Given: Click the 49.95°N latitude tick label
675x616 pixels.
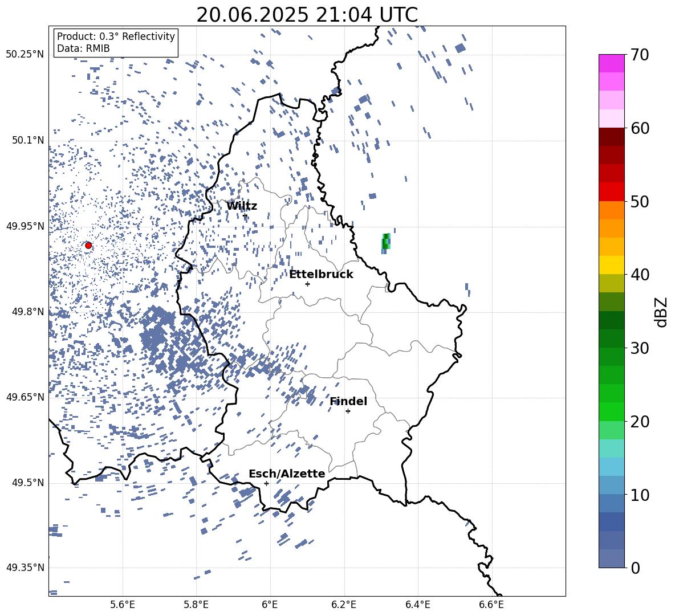Looking at the screenshot, I should [x=25, y=226].
